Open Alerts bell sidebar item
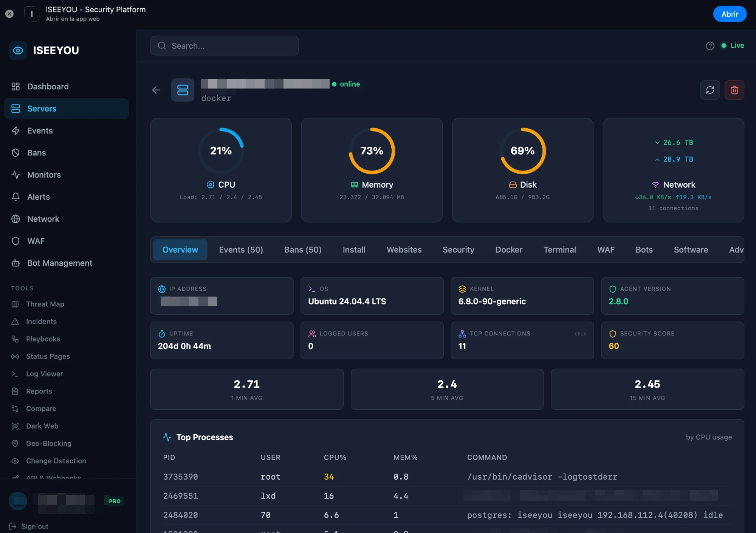This screenshot has width=756, height=533. pos(66,197)
